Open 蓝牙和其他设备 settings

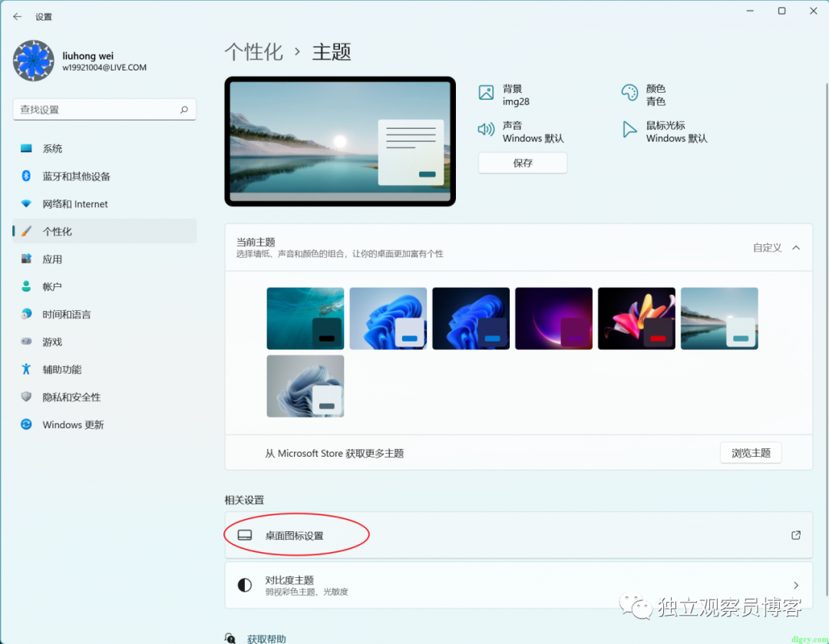coord(104,176)
